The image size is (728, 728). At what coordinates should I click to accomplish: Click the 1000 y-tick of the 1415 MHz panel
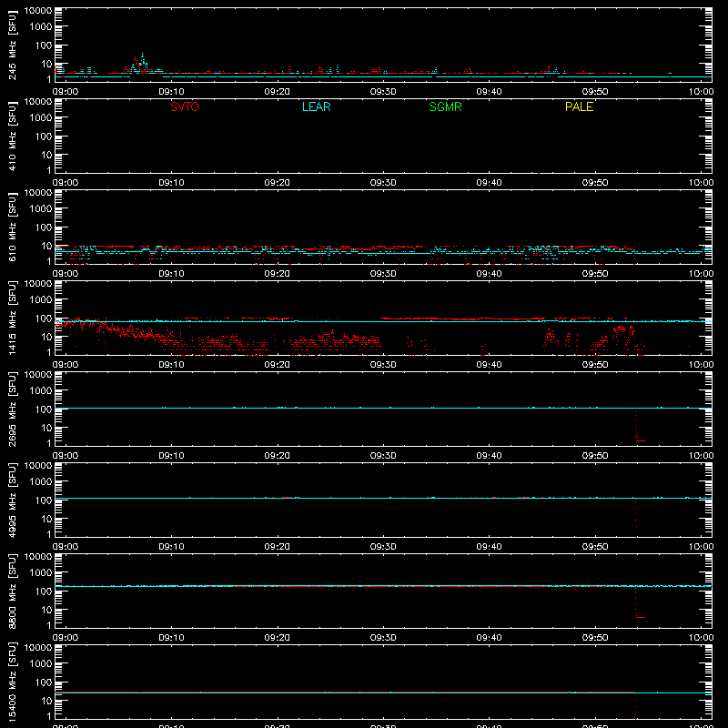[x=41, y=299]
